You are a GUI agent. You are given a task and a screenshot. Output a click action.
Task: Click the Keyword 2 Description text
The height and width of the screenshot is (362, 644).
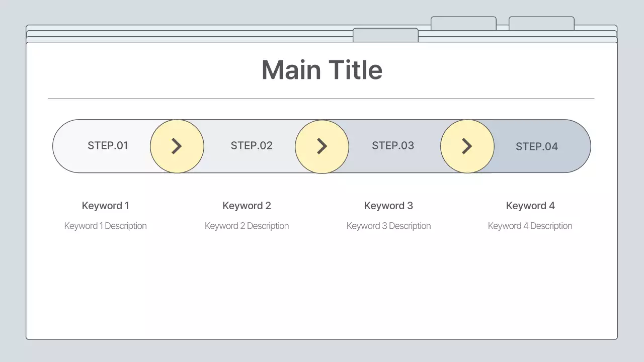click(x=247, y=226)
